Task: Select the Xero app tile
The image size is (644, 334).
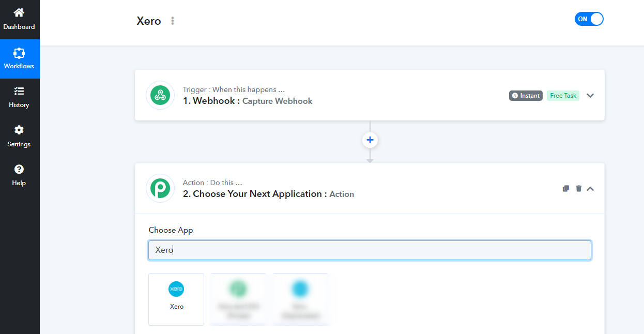Action: point(176,299)
